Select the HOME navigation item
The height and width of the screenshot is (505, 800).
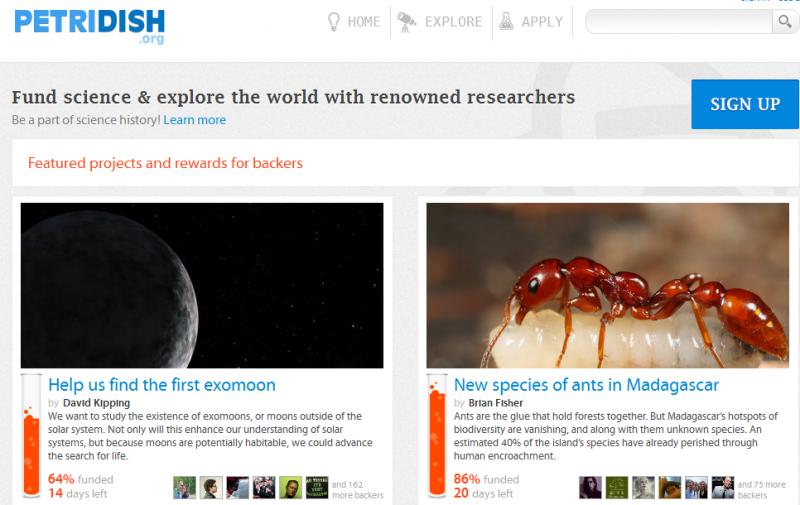364,22
